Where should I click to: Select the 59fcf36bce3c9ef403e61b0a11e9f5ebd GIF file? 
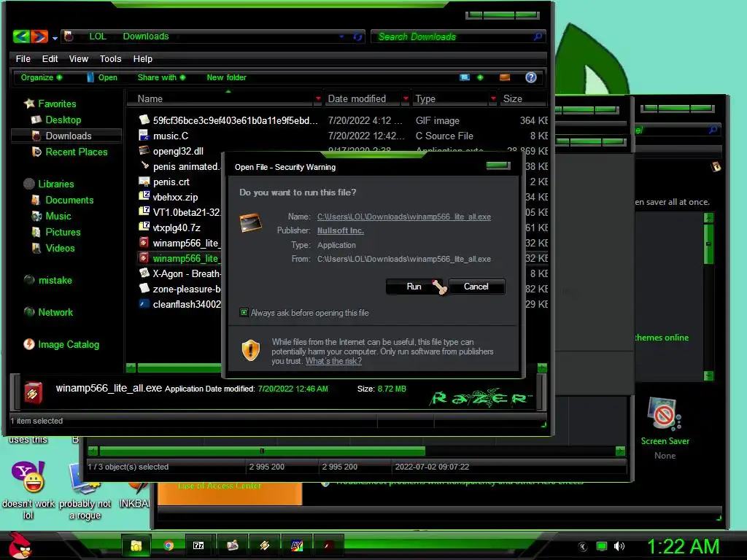pyautogui.click(x=235, y=120)
